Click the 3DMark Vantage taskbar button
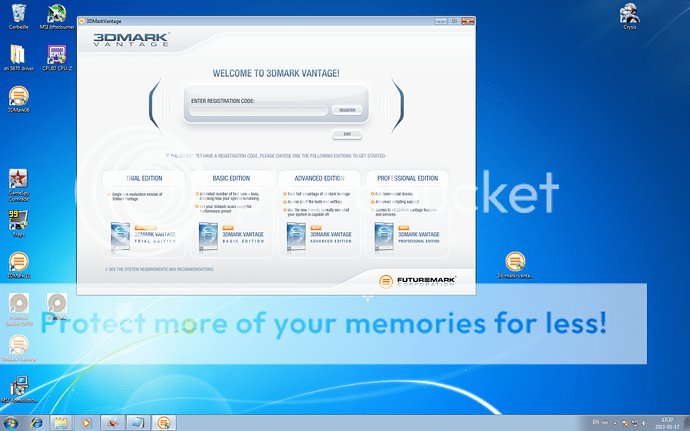Image resolution: width=690 pixels, height=431 pixels. coord(163,422)
